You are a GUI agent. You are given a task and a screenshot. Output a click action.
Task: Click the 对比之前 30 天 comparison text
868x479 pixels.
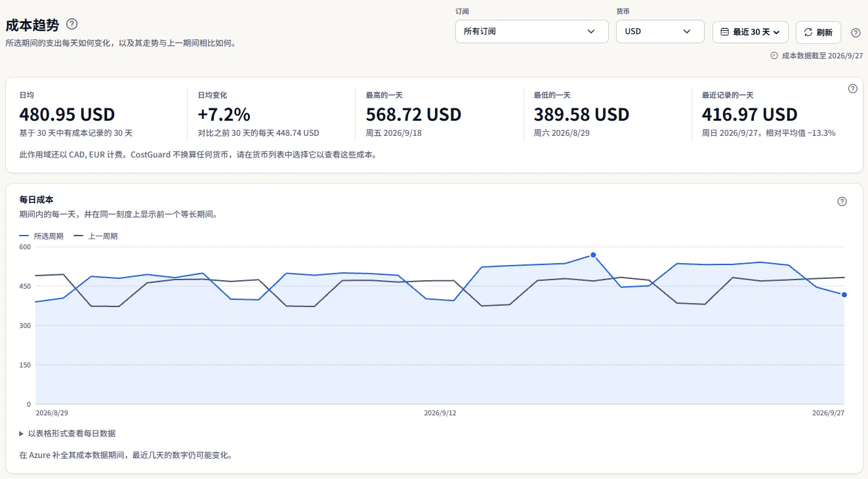click(258, 133)
